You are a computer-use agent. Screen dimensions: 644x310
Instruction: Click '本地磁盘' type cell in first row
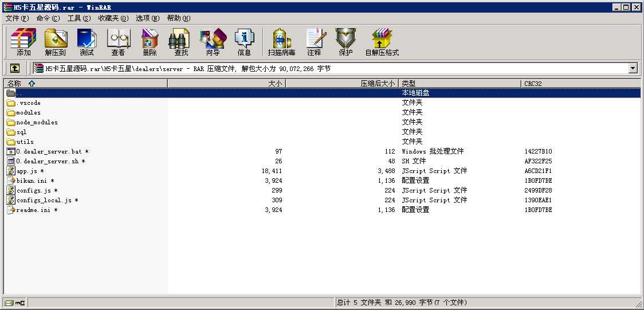click(415, 93)
